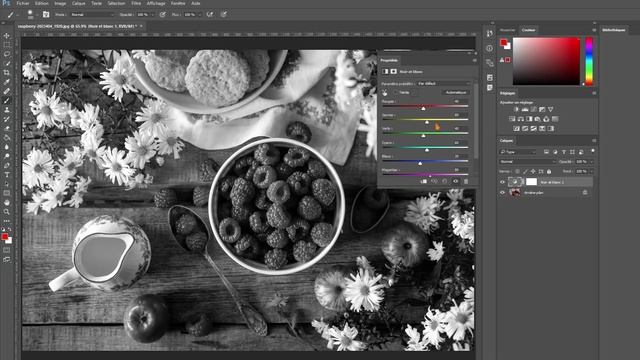Open the Calque menu

[78, 3]
